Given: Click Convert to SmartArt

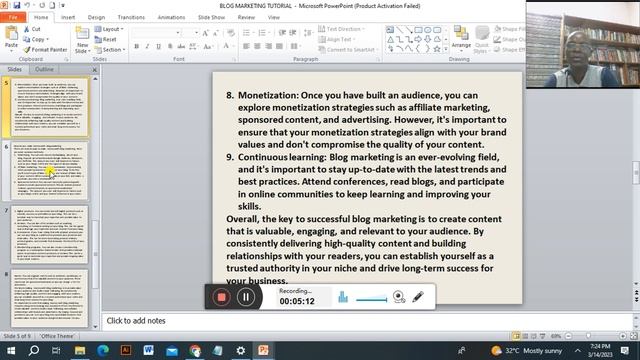Looking at the screenshot, I should pos(348,49).
